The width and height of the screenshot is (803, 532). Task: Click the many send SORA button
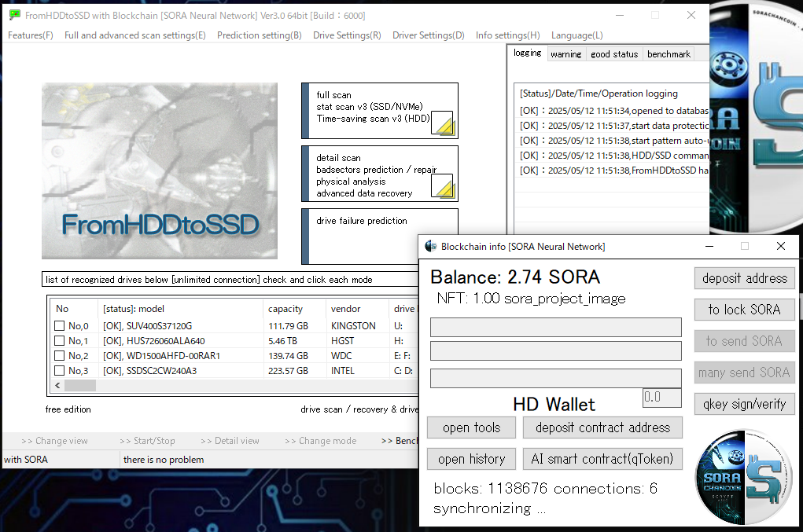coord(745,372)
